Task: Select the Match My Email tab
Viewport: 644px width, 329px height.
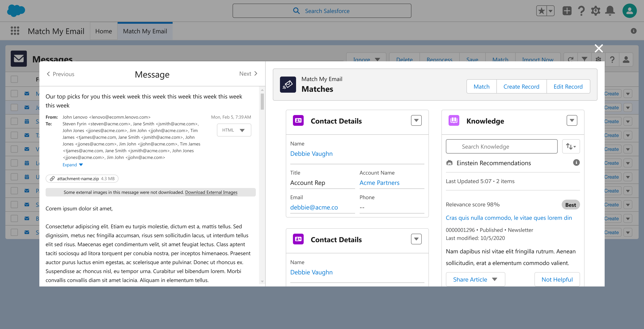Action: pos(145,31)
